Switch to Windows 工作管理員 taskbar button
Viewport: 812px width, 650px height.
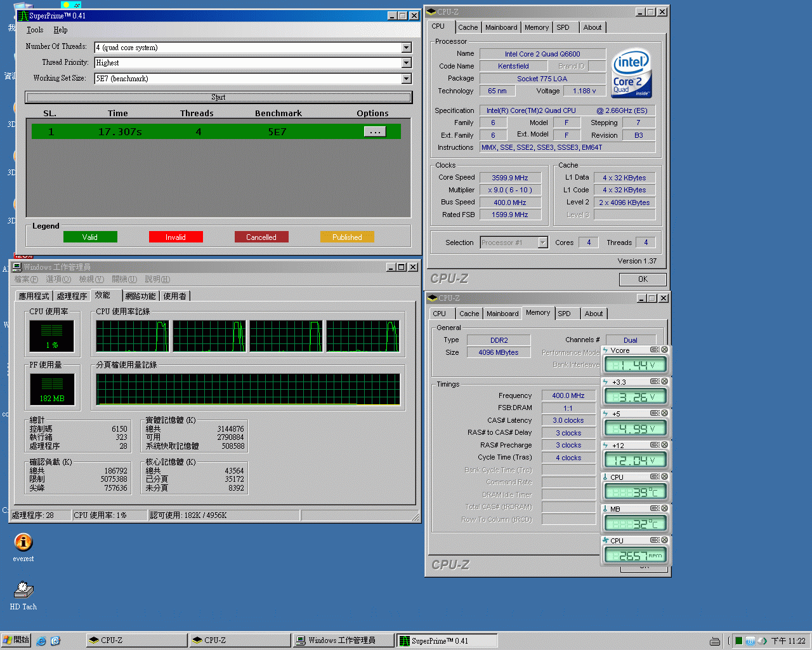(343, 640)
